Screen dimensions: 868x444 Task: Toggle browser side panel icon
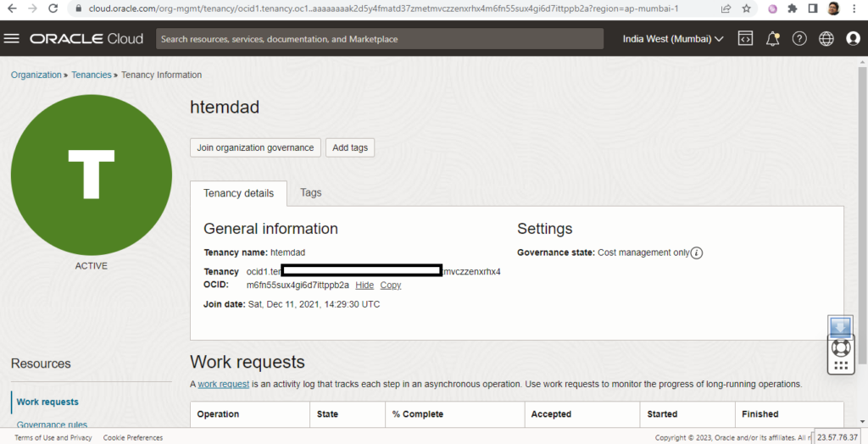(813, 8)
